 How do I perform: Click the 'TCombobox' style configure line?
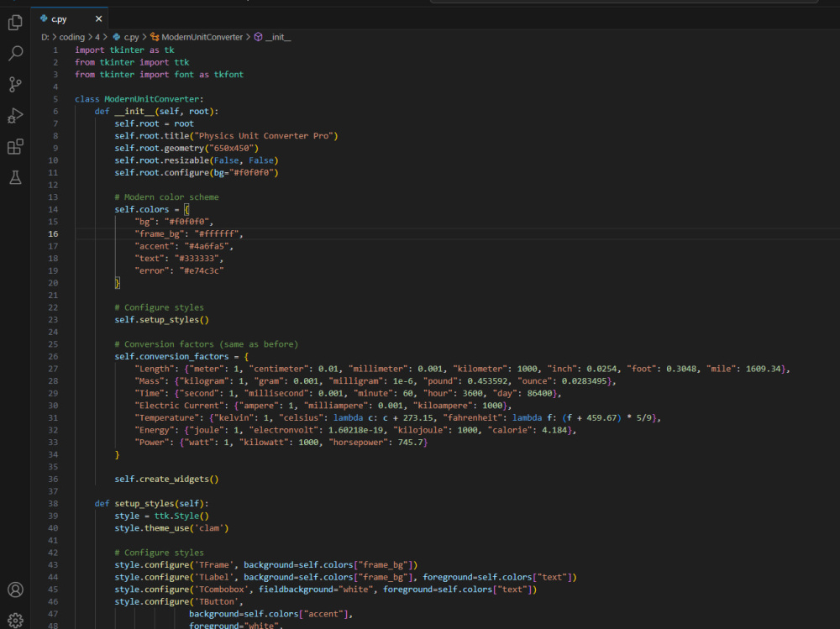point(326,590)
